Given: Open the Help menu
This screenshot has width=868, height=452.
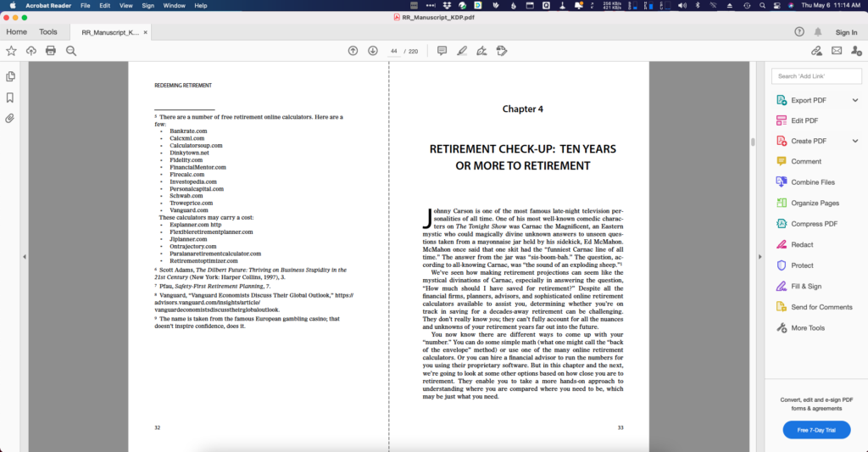Looking at the screenshot, I should pos(201,6).
